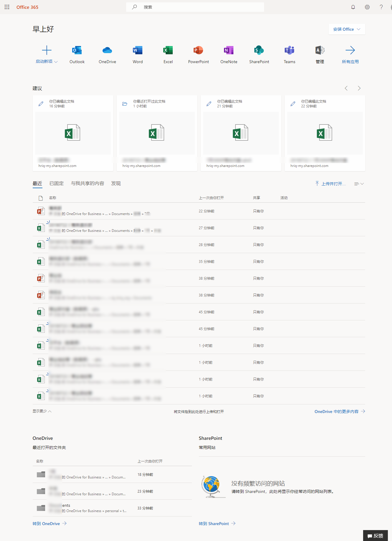Open suggested document edited 22 分钟前
The width and height of the screenshot is (392, 541).
(x=325, y=133)
